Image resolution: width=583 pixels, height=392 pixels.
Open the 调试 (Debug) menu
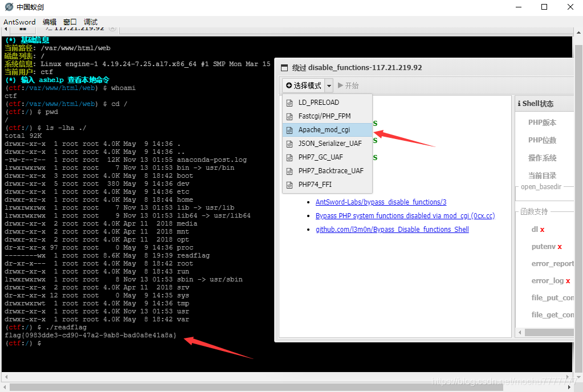point(91,22)
